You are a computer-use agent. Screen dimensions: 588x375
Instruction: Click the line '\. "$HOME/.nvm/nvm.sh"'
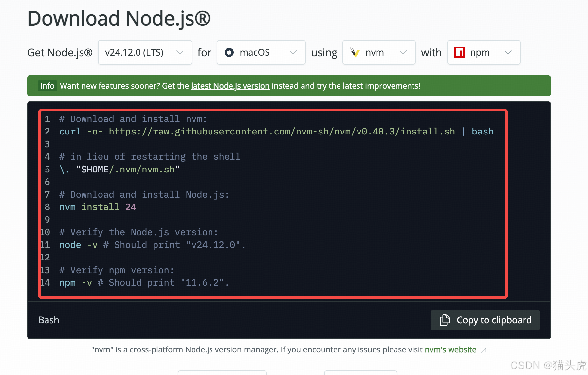119,170
